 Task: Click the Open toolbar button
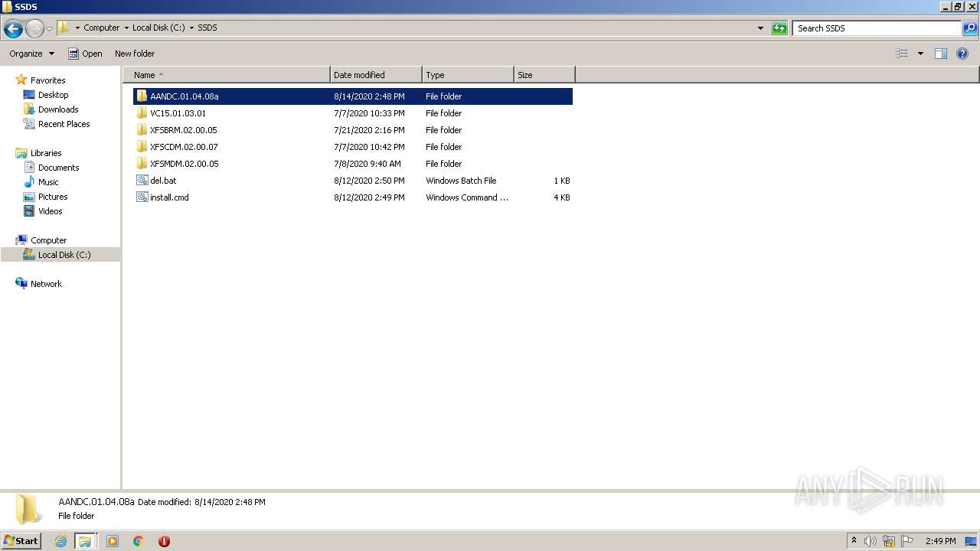coord(85,54)
